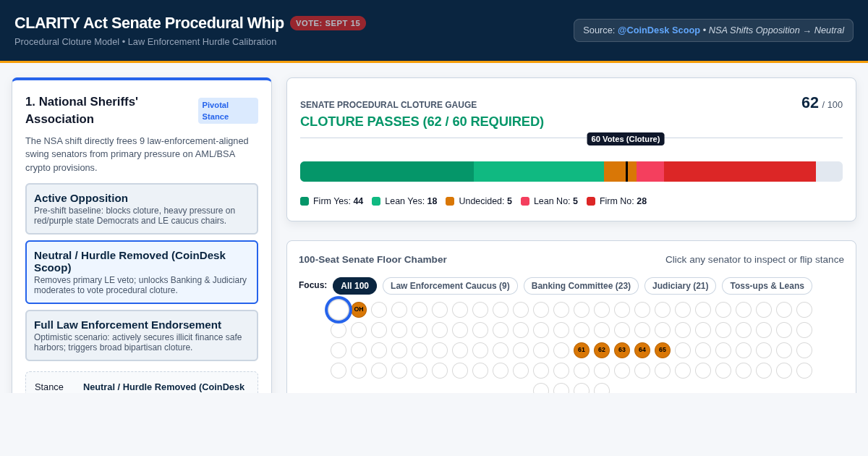Filter chamber to Judiciary (21)
The width and height of the screenshot is (868, 456).
[x=680, y=286]
